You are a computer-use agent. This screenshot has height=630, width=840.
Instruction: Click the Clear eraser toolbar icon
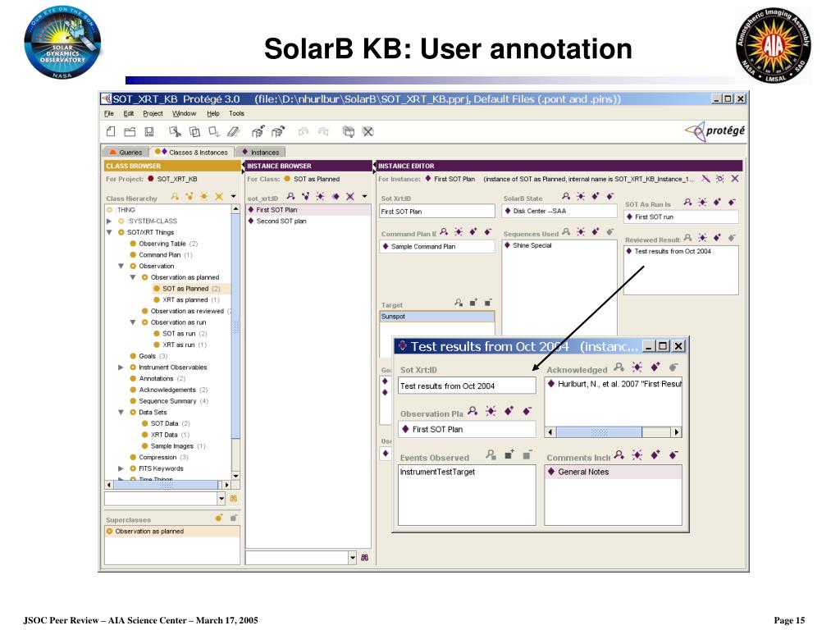tap(234, 131)
